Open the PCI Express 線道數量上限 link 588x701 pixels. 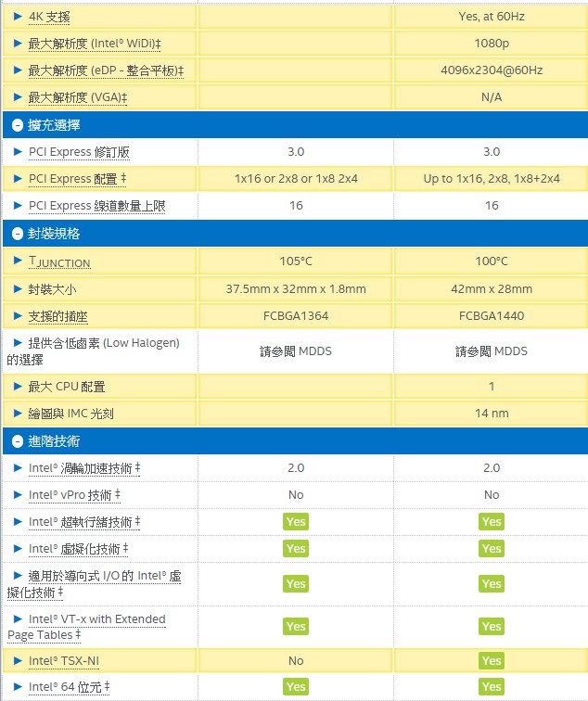pos(97,206)
